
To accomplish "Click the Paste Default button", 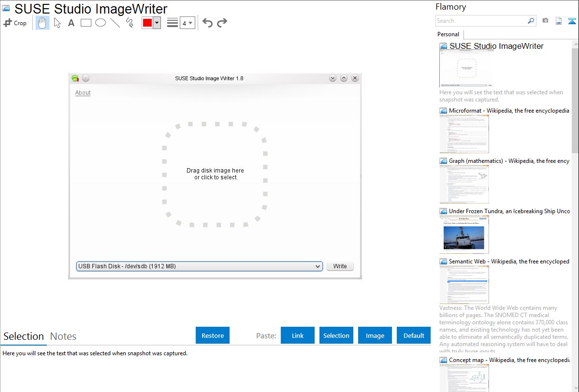I will click(x=414, y=335).
